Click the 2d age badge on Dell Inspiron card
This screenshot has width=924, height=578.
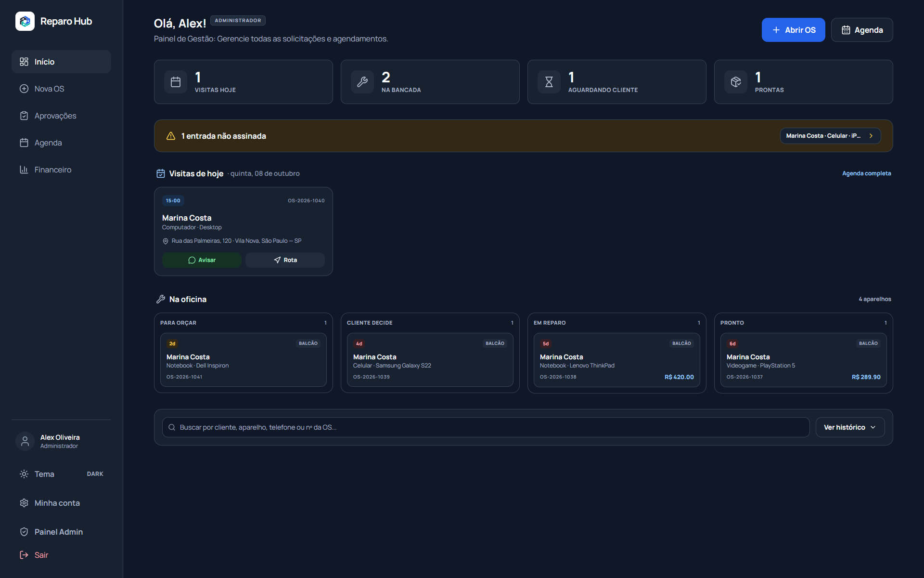pos(172,343)
